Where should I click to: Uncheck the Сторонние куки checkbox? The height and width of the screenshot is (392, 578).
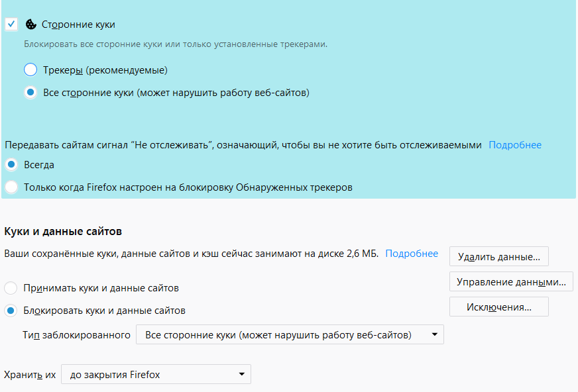click(x=11, y=24)
